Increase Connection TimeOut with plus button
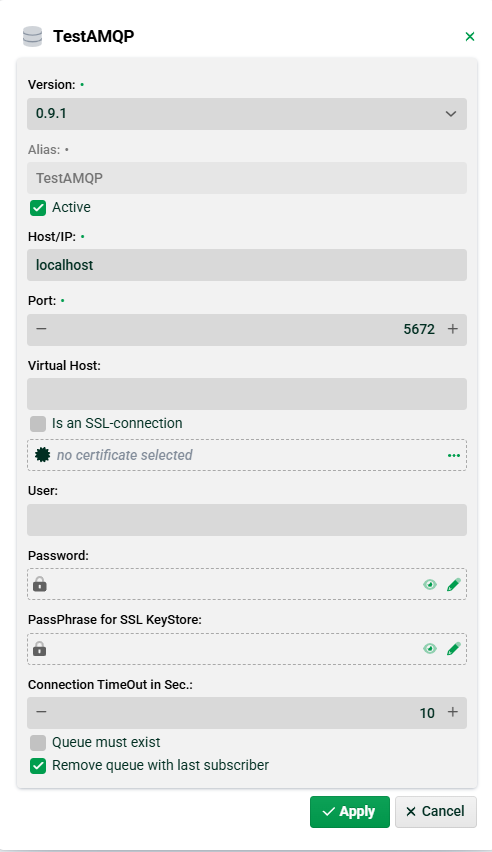This screenshot has width=492, height=852. 453,712
